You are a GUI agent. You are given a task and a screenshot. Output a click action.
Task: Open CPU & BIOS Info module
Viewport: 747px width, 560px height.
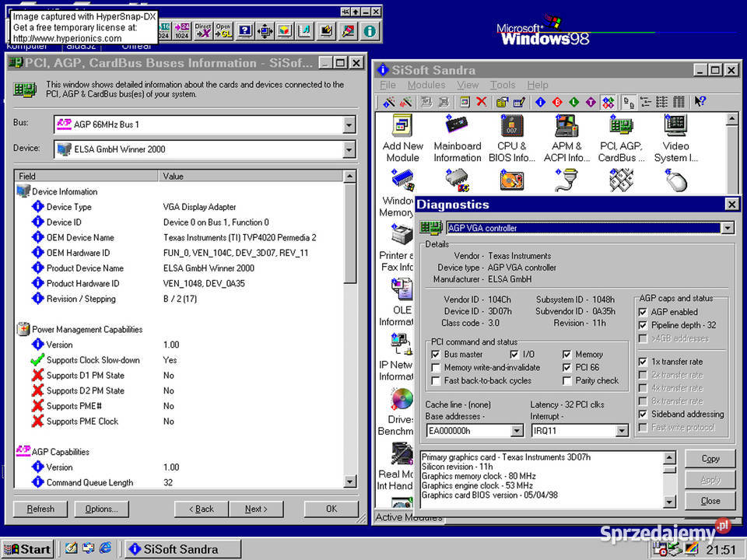[x=512, y=138]
